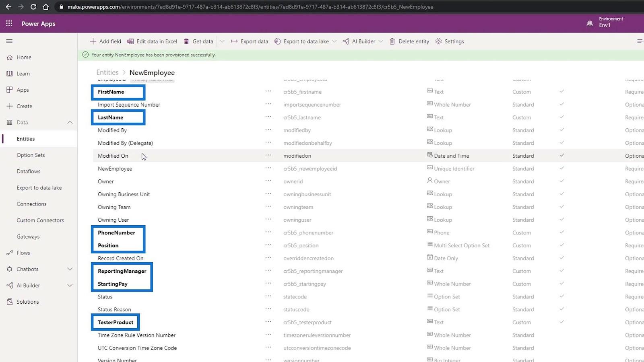Image resolution: width=644 pixels, height=362 pixels.
Task: Click Delete entity in toolbar
Action: [x=409, y=41]
